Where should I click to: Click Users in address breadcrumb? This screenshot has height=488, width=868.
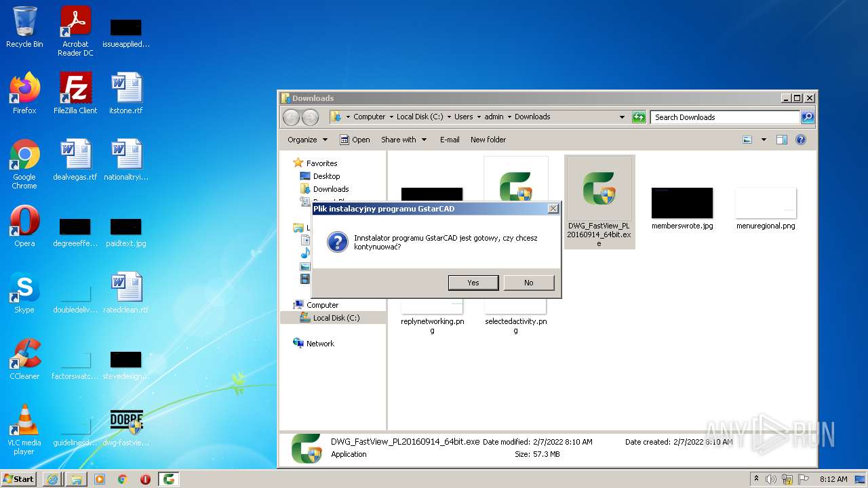464,117
